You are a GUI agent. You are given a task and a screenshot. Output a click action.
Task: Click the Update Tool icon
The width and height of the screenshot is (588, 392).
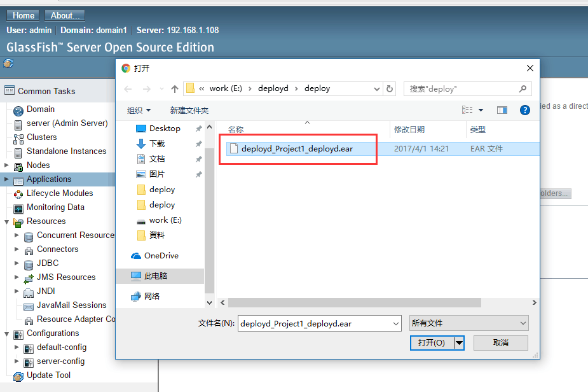tap(18, 377)
